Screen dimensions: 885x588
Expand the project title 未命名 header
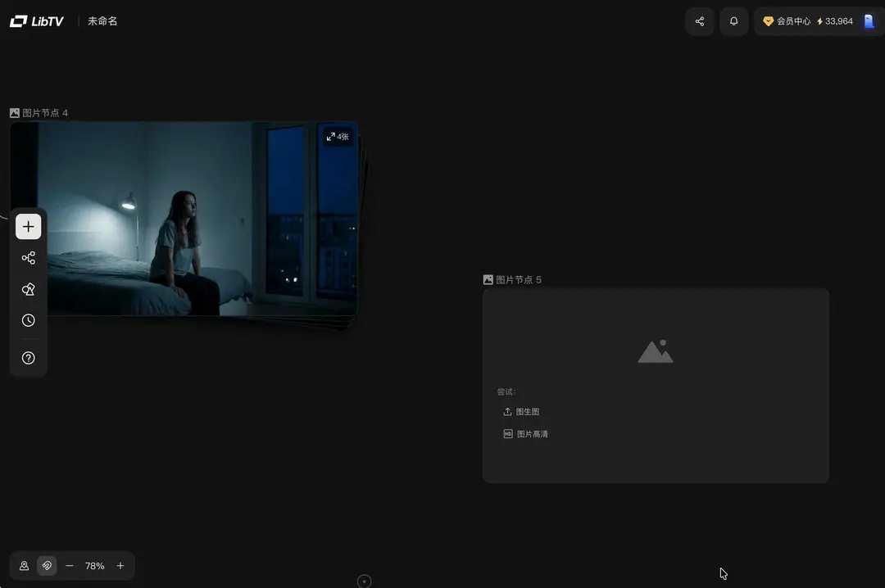pos(102,20)
